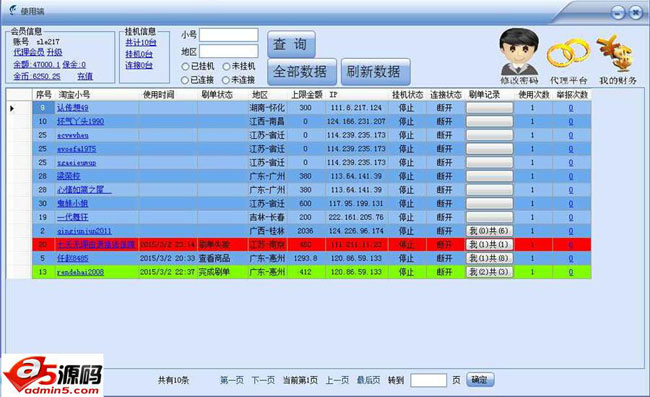
Task: Open account link 任毅8485
Action: click(x=73, y=258)
